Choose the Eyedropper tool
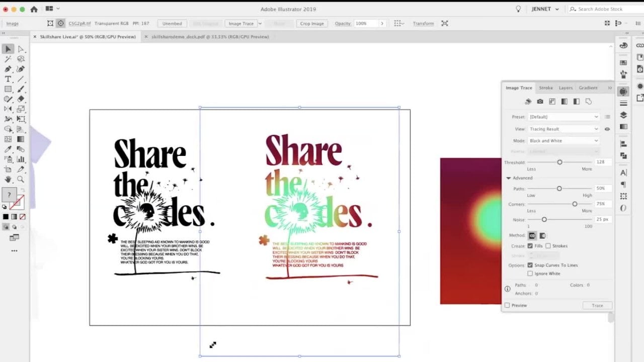 [8, 149]
